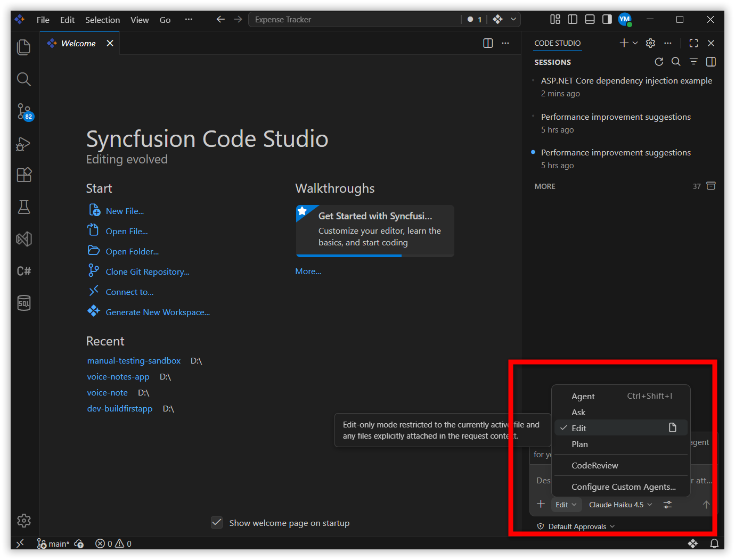Attach context with plus icon in chat
The height and width of the screenshot is (560, 735).
[x=541, y=504]
